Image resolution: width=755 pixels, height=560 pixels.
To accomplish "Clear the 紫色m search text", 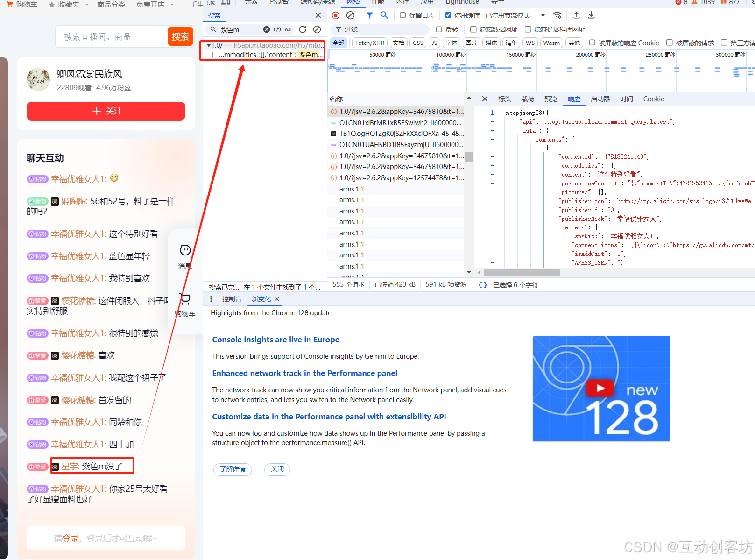I will click(x=267, y=29).
